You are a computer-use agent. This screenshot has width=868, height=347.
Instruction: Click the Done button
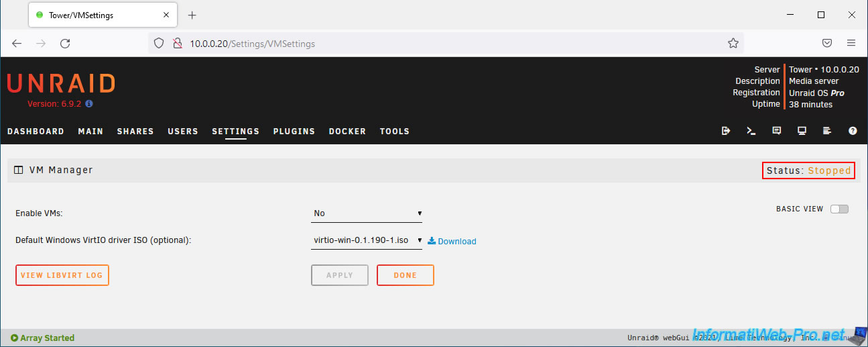405,275
